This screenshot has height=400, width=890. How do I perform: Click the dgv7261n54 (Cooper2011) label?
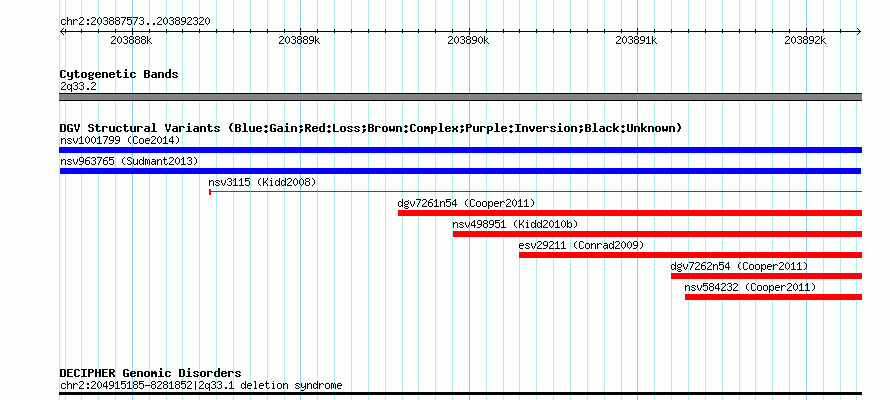[466, 203]
